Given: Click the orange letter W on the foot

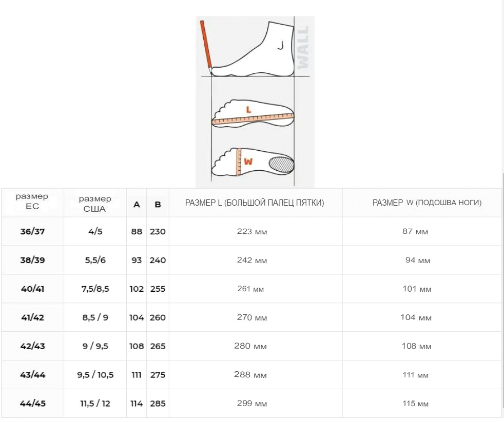Looking at the screenshot, I should [x=248, y=162].
